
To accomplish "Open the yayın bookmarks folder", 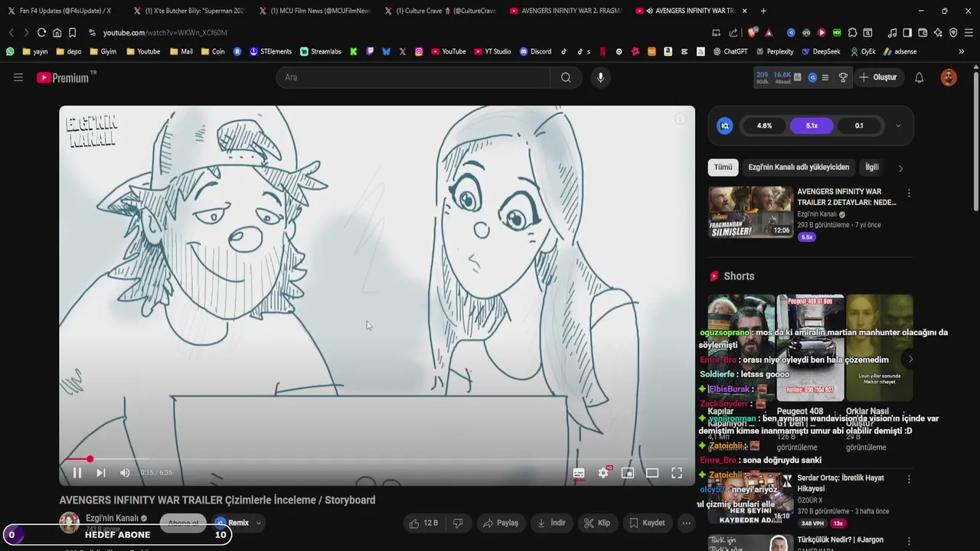I will [35, 51].
